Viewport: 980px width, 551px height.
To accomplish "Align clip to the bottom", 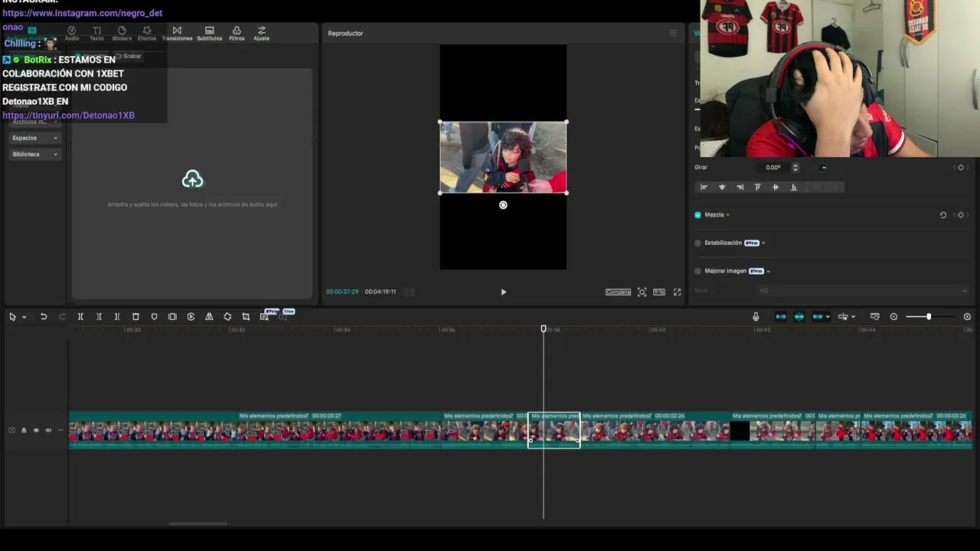I will coord(793,187).
